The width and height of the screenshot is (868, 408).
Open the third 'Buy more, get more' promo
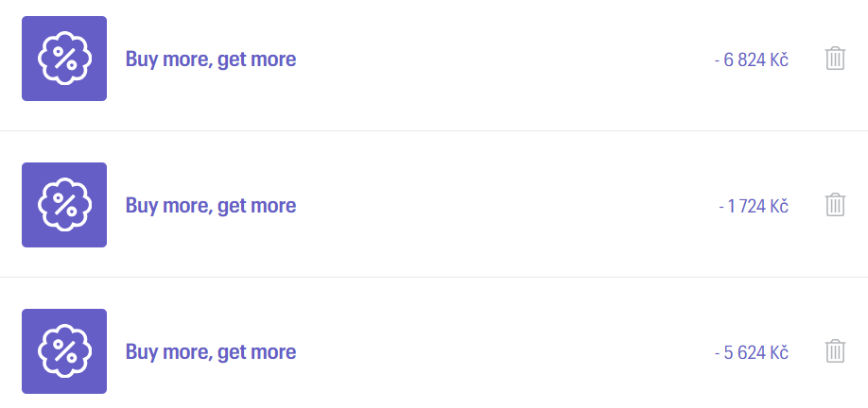[211, 352]
